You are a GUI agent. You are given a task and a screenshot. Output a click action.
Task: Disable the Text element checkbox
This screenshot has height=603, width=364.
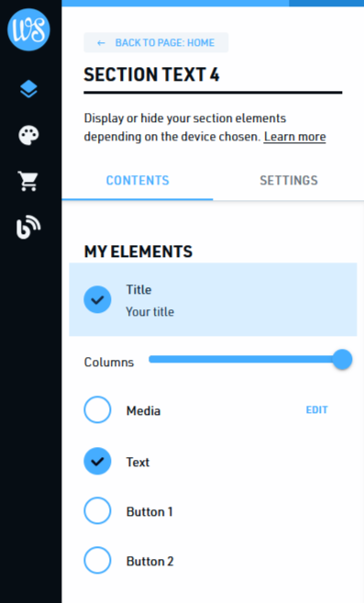(x=97, y=461)
